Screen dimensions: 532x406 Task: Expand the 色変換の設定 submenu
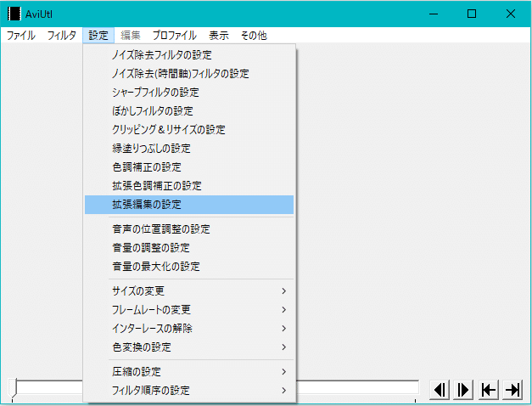(189, 347)
